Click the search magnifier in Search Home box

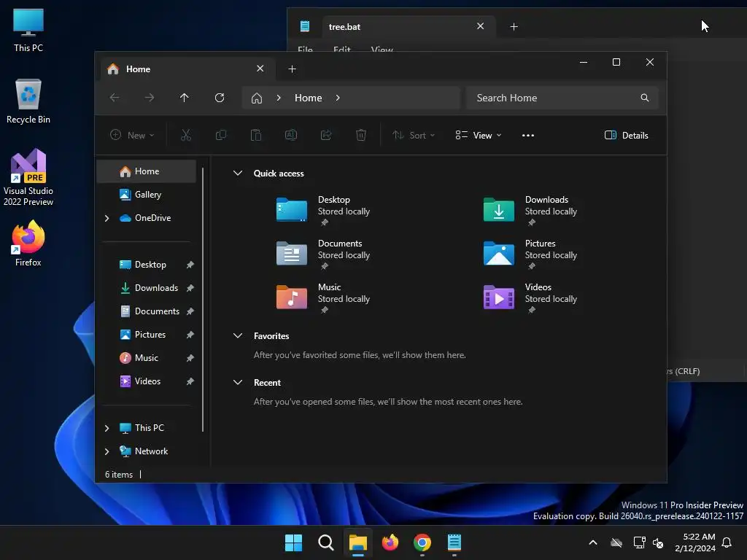645,98
